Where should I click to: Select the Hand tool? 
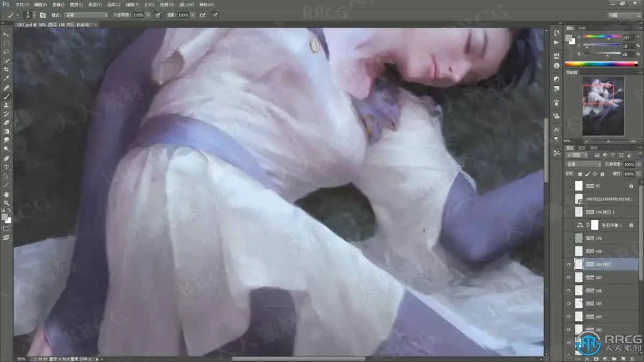(x=6, y=194)
